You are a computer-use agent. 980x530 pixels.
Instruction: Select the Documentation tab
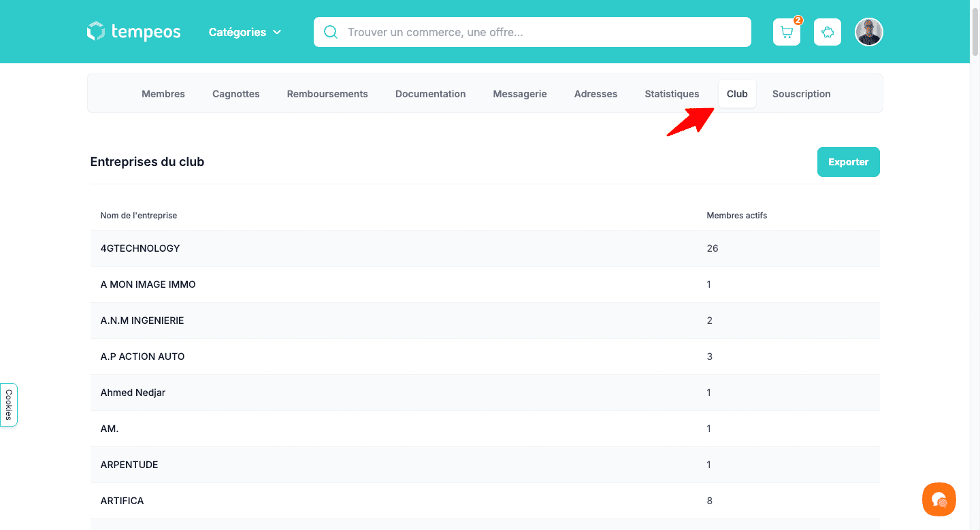[x=430, y=94]
